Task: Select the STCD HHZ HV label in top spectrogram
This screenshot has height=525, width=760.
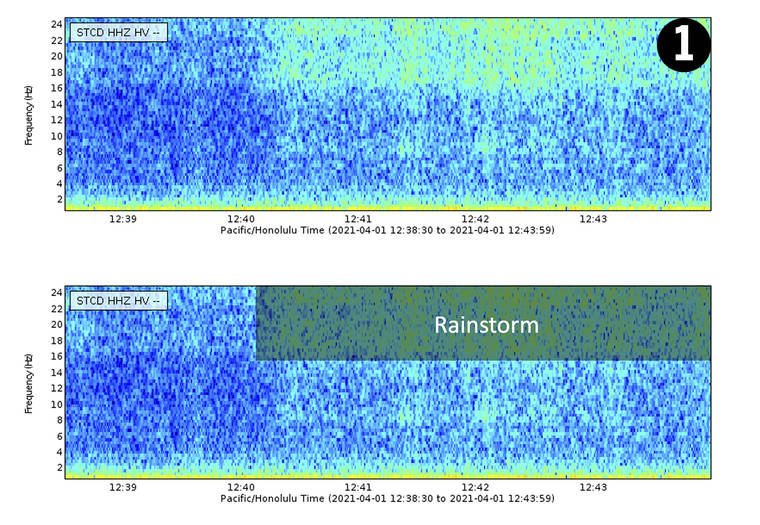Action: tap(118, 32)
